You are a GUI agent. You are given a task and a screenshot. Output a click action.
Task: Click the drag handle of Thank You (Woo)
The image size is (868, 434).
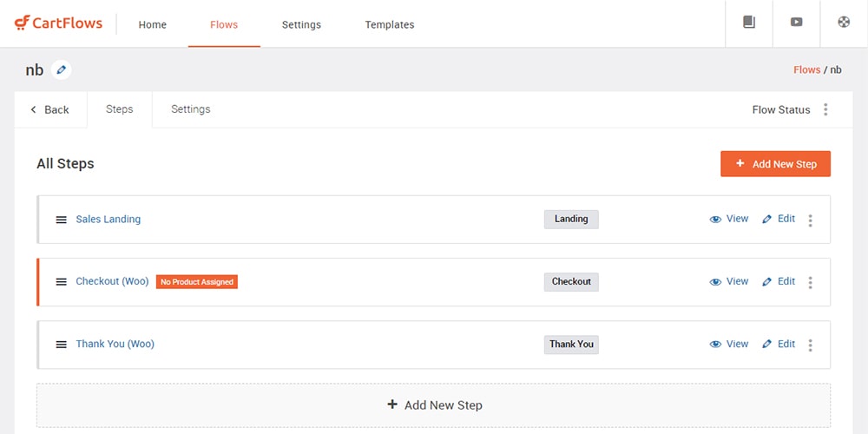coord(61,345)
